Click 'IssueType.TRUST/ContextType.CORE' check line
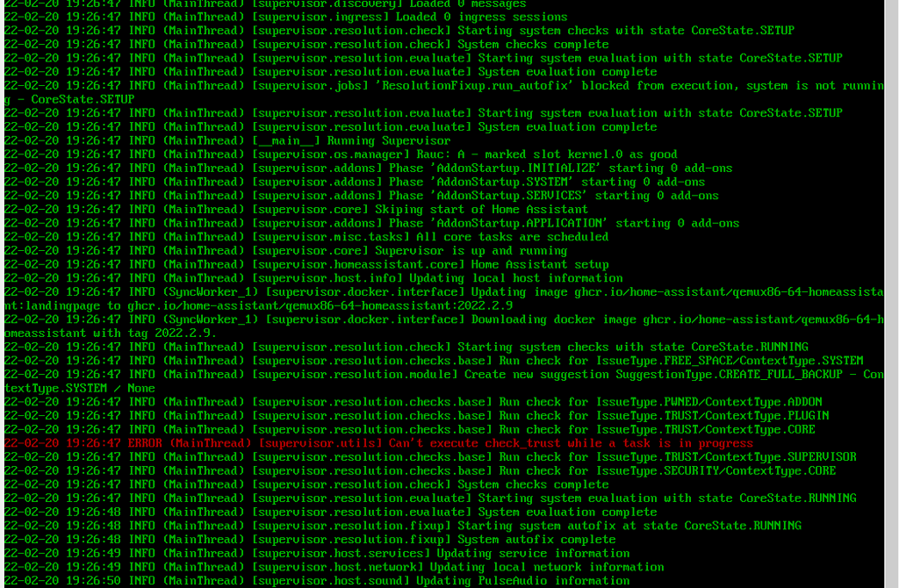 coord(409,429)
